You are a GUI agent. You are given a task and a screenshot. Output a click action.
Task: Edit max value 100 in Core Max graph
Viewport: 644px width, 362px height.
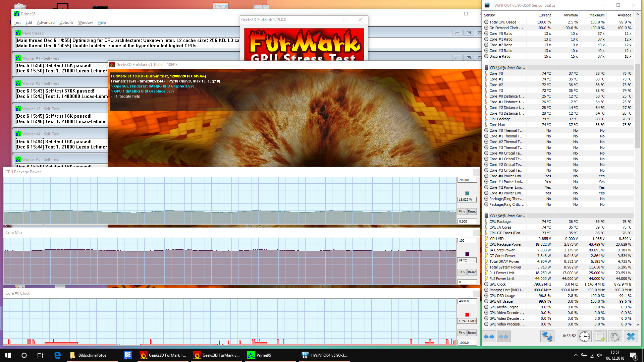point(467,241)
